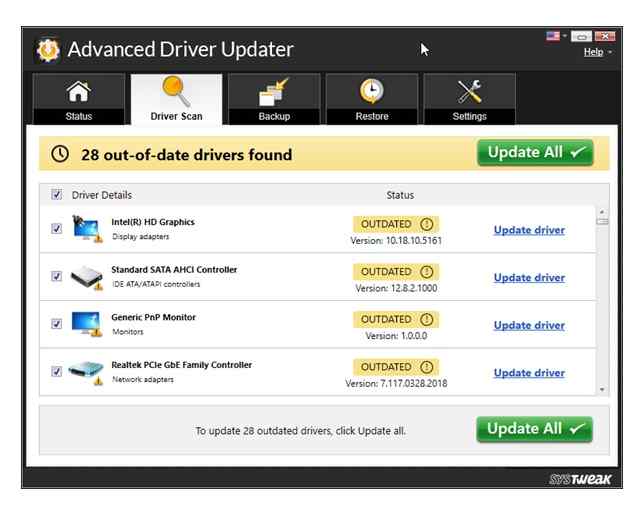
Task: Click the scrollbar down arrow in driver list
Action: pos(602,389)
